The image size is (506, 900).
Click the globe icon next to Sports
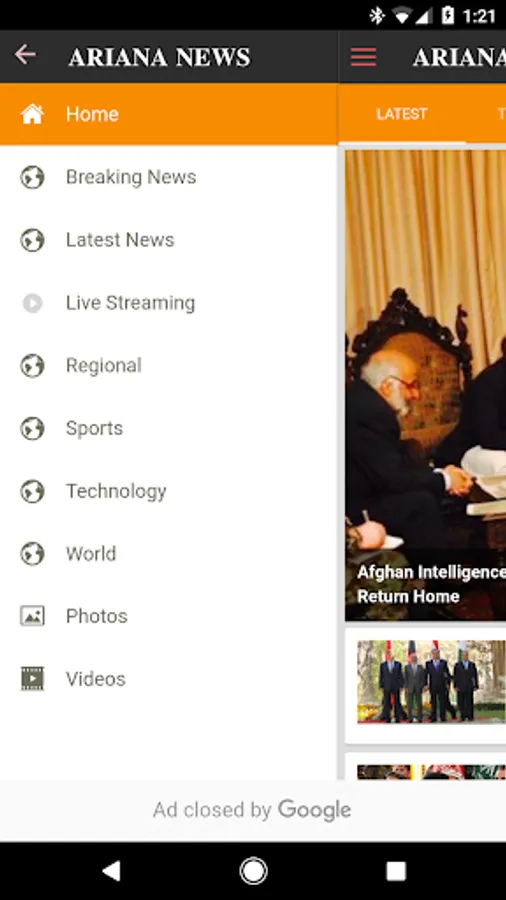coord(32,428)
